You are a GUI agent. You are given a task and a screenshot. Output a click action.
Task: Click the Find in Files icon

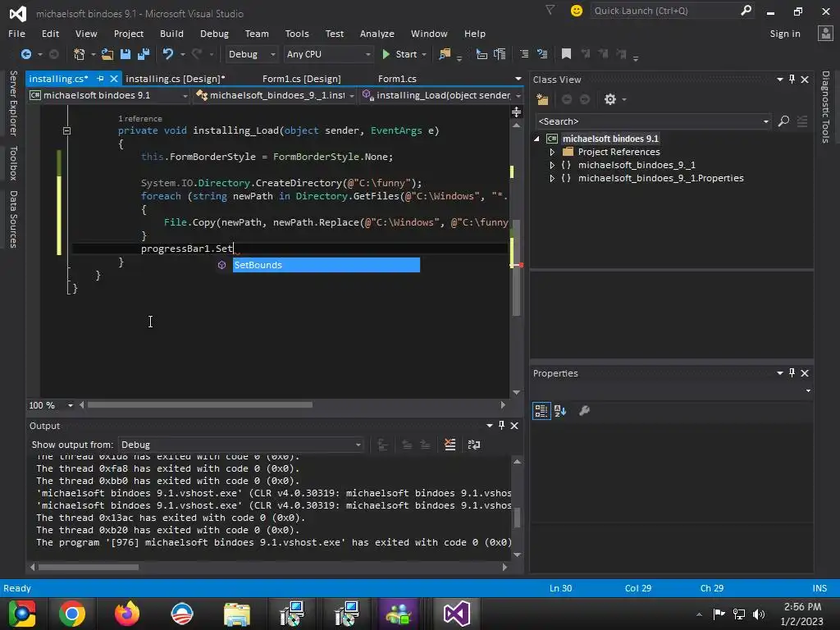[x=445, y=54]
